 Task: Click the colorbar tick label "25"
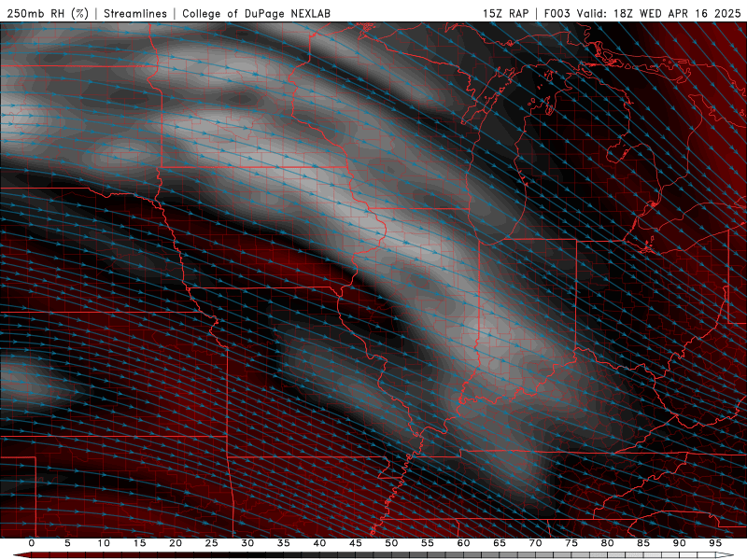coord(212,543)
